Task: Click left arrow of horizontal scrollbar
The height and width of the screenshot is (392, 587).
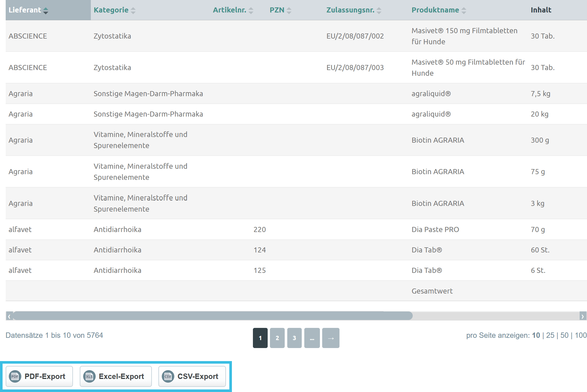Action: coord(9,316)
